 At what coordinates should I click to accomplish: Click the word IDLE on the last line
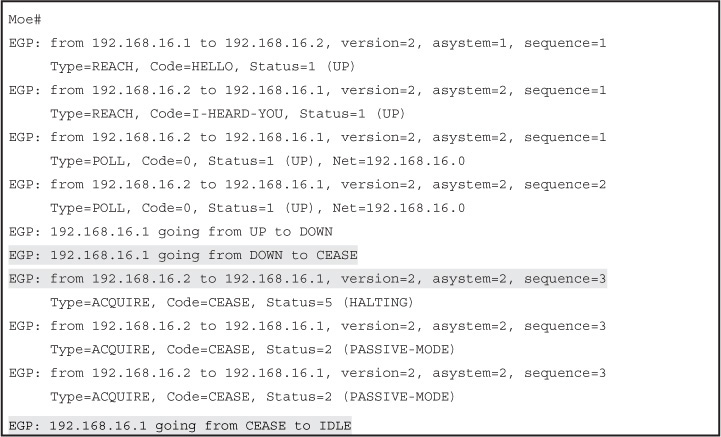[x=335, y=426]
